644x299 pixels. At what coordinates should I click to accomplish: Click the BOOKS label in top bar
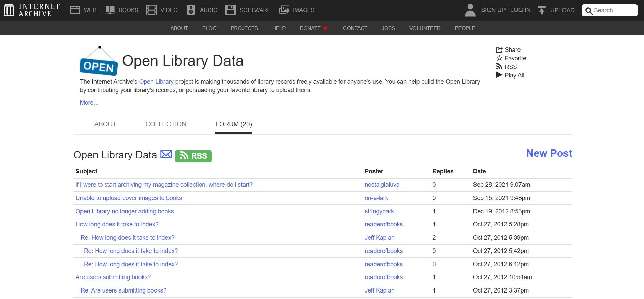128,10
